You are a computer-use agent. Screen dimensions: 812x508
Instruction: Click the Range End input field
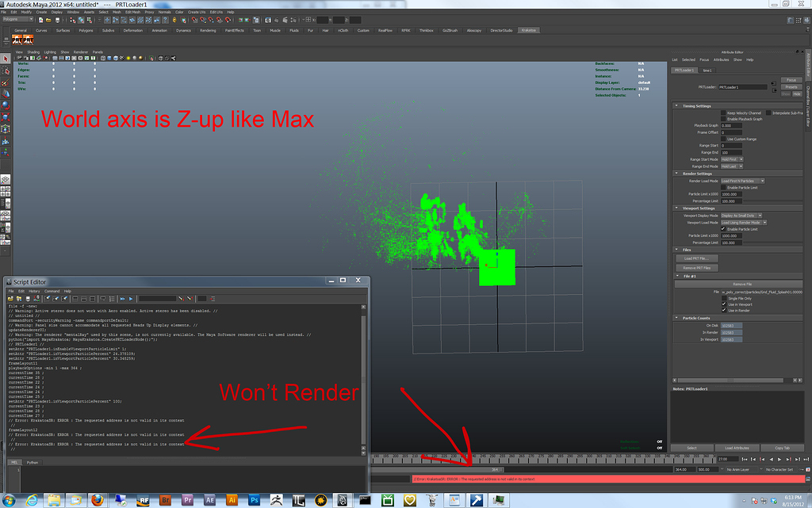pyautogui.click(x=730, y=152)
